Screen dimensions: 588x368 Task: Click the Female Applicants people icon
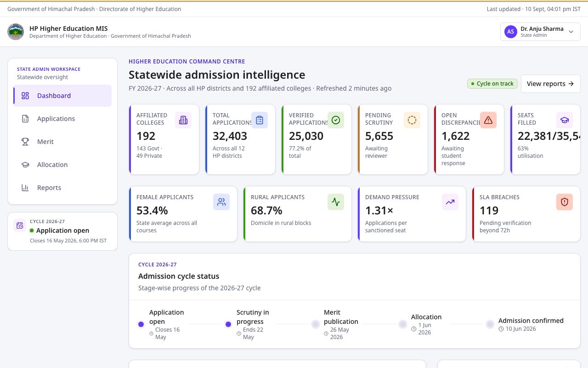tap(221, 202)
